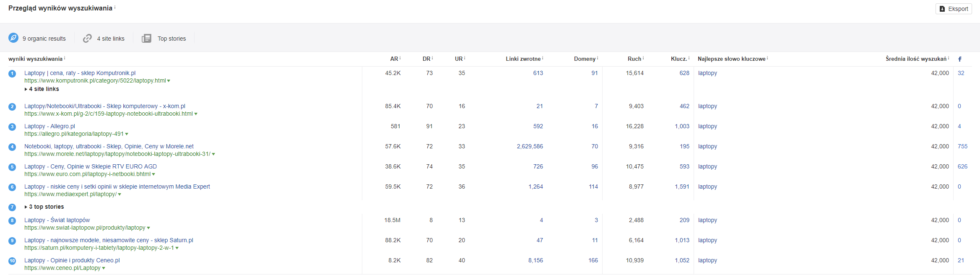
Task: Click info icon beside Linki zwrotne header
Action: [543, 58]
